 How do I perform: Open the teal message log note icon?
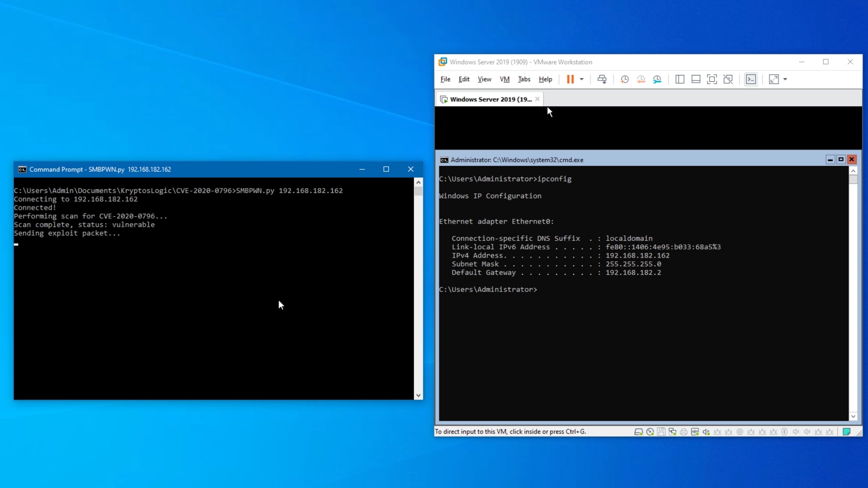[846, 432]
